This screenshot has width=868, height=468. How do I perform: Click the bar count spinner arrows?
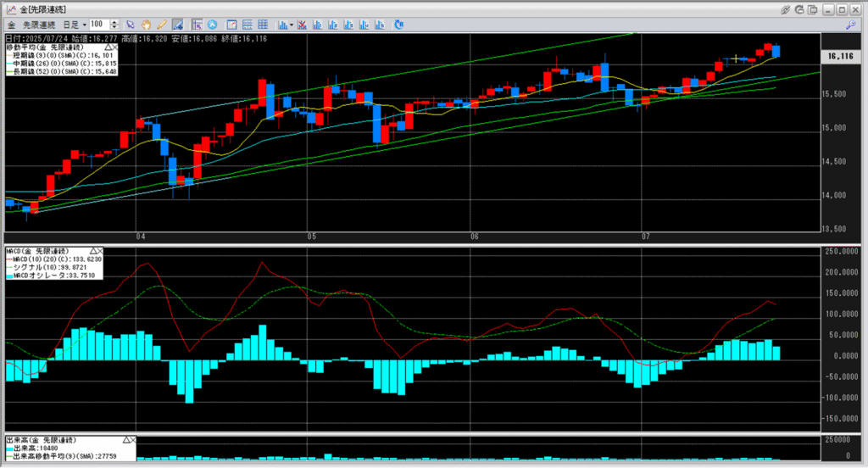pos(115,25)
